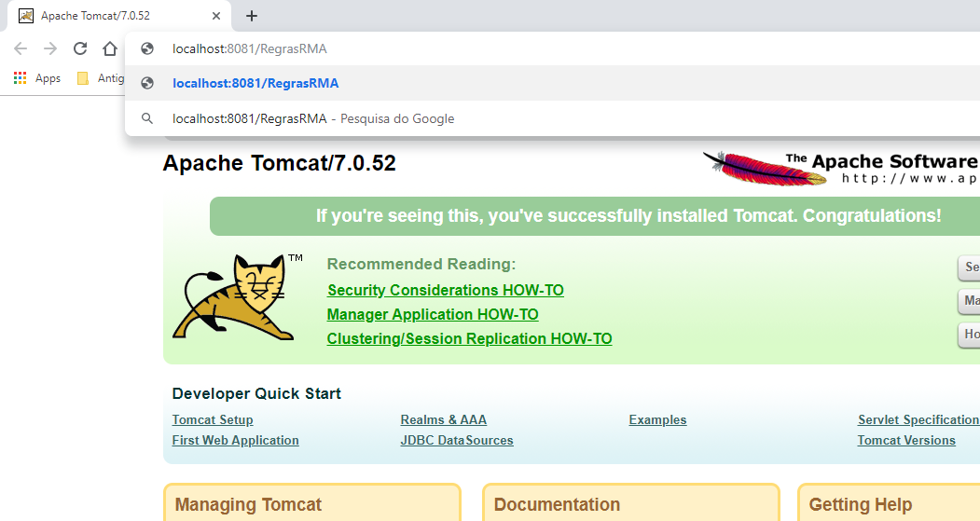
Task: Go to the home page via house icon
Action: [110, 48]
